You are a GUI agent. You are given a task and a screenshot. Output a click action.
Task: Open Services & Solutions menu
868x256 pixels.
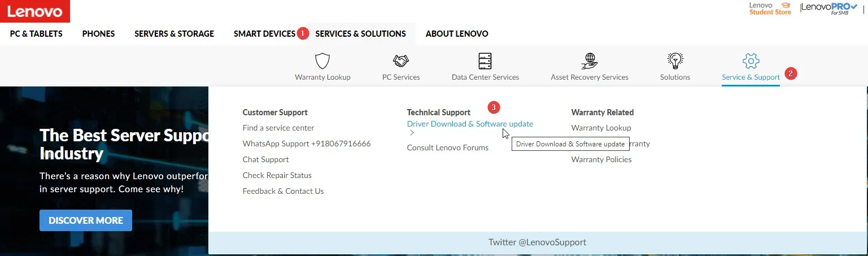coord(360,33)
